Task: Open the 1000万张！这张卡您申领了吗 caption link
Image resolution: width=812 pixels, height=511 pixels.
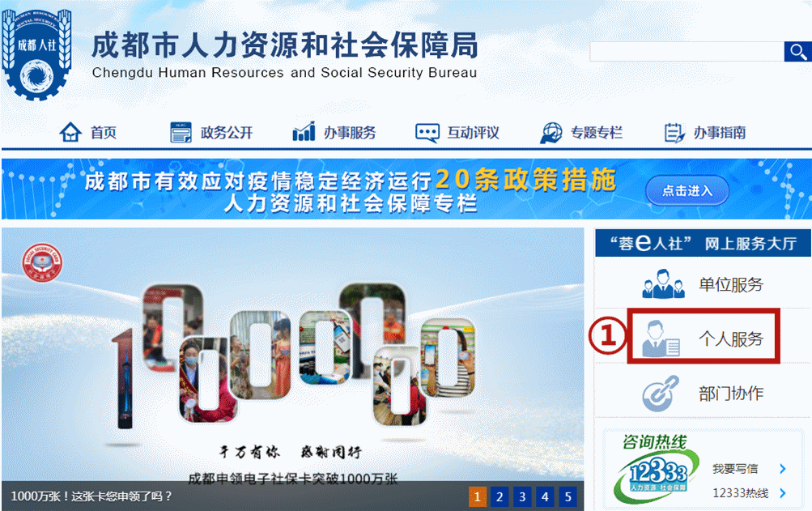Action: [x=91, y=496]
